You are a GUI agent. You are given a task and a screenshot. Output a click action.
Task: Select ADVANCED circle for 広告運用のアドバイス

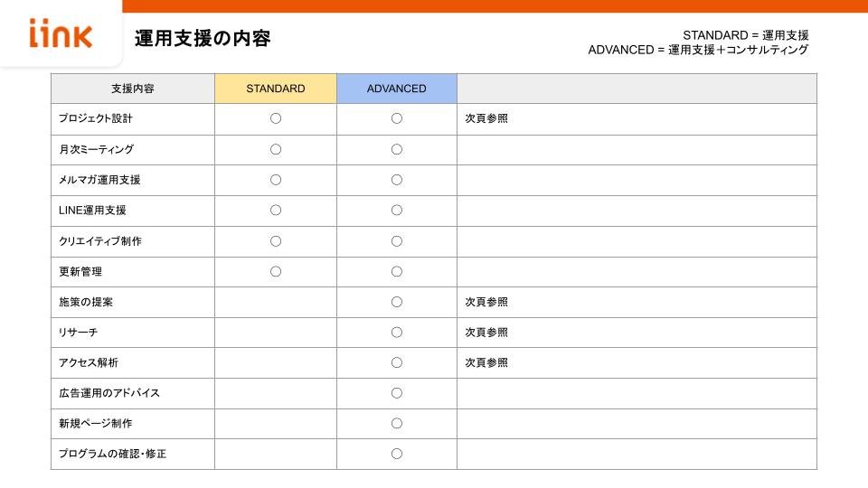pos(397,393)
